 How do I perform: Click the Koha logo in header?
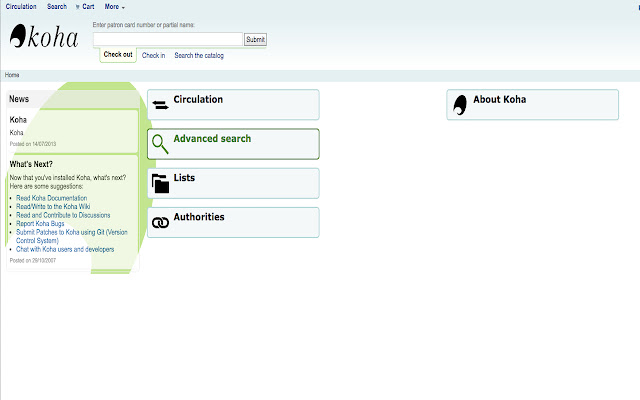(x=44, y=37)
